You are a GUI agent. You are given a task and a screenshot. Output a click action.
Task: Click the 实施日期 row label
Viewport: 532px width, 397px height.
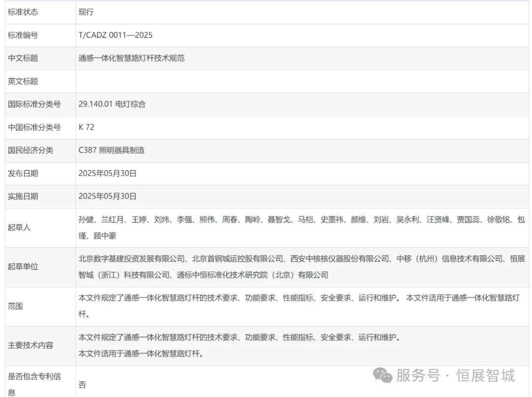pos(23,196)
